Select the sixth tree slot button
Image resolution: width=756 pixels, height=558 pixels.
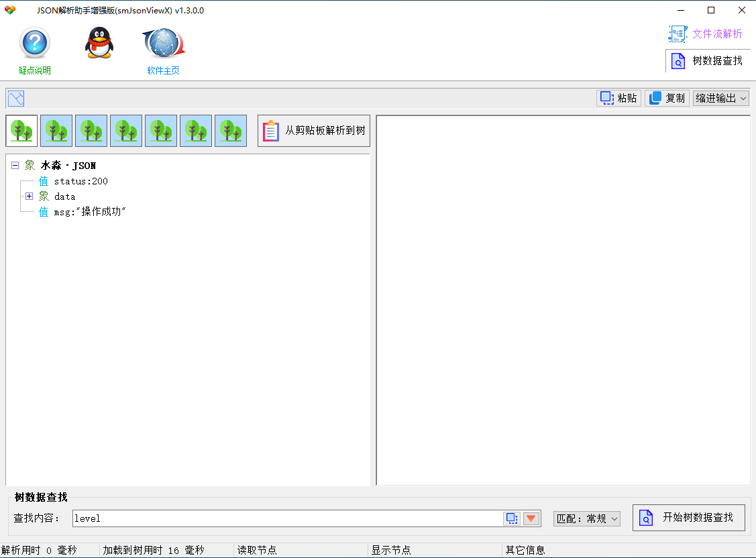[196, 131]
